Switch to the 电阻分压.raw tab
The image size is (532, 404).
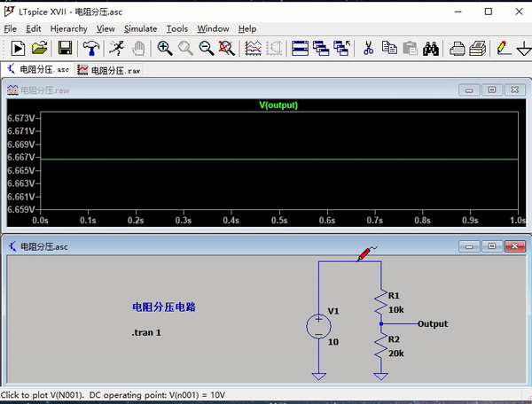click(108, 70)
